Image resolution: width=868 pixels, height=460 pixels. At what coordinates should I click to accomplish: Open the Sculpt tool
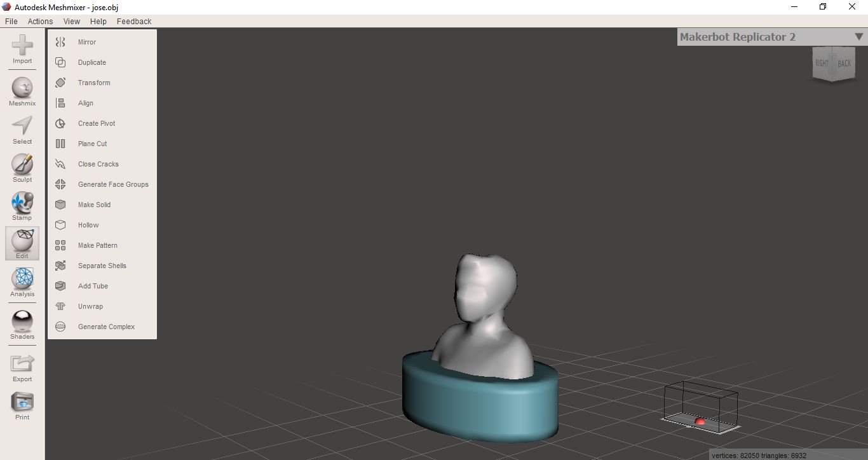point(22,168)
